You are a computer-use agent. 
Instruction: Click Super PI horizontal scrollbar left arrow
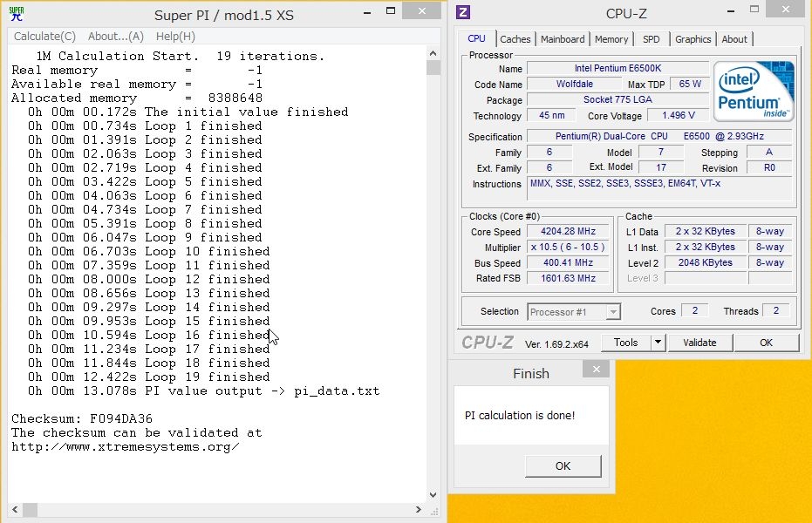tap(15, 510)
